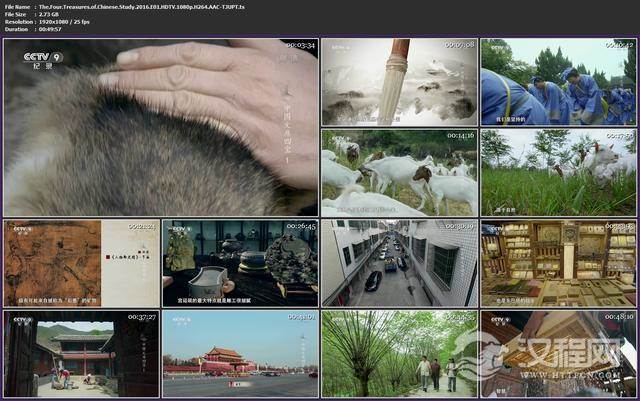This screenshot has height=401, width=640.
Task: Open the large hand-on-fur thumbnail
Action: (x=160, y=127)
